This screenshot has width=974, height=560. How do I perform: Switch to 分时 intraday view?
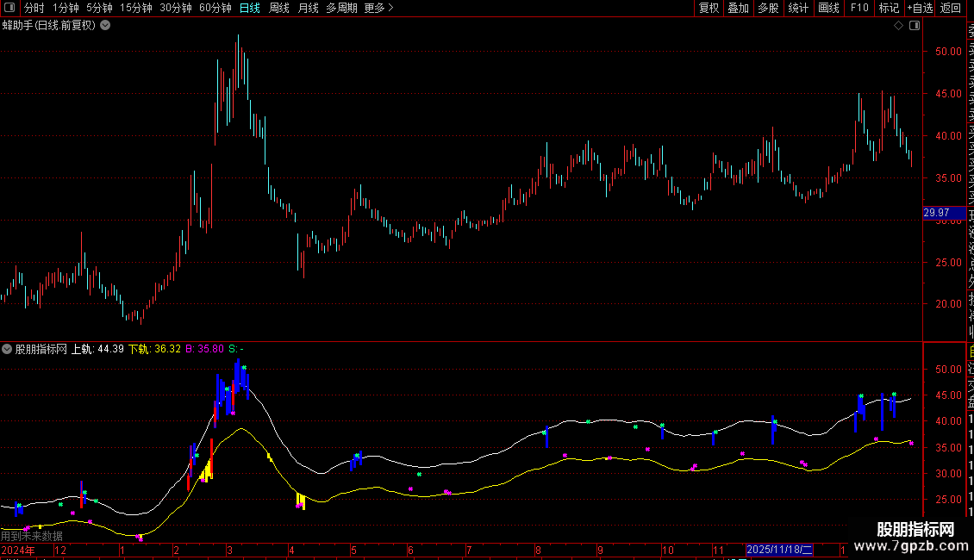pyautogui.click(x=34, y=8)
